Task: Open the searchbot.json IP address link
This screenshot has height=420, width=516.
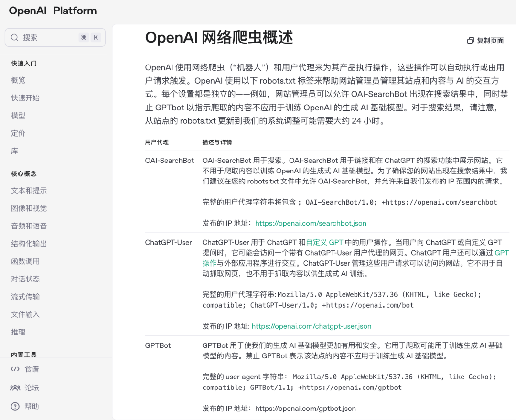Action: (x=311, y=223)
